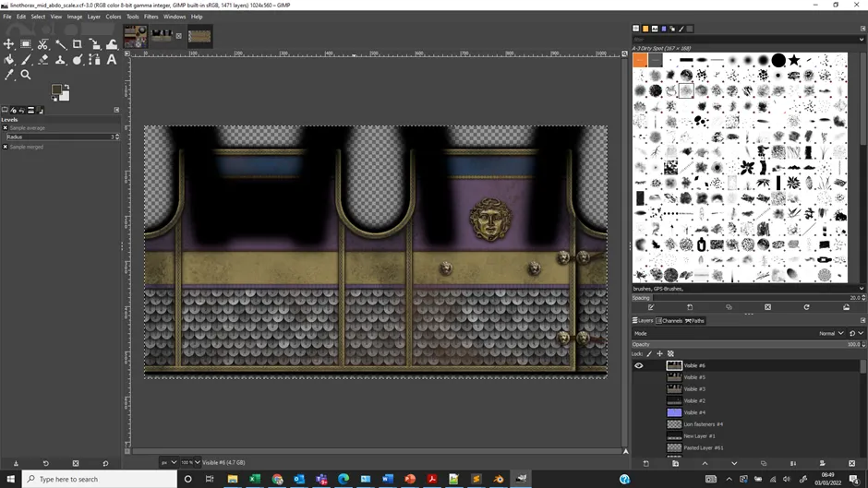Select the Eraser tool
The image size is (868, 488).
point(42,60)
